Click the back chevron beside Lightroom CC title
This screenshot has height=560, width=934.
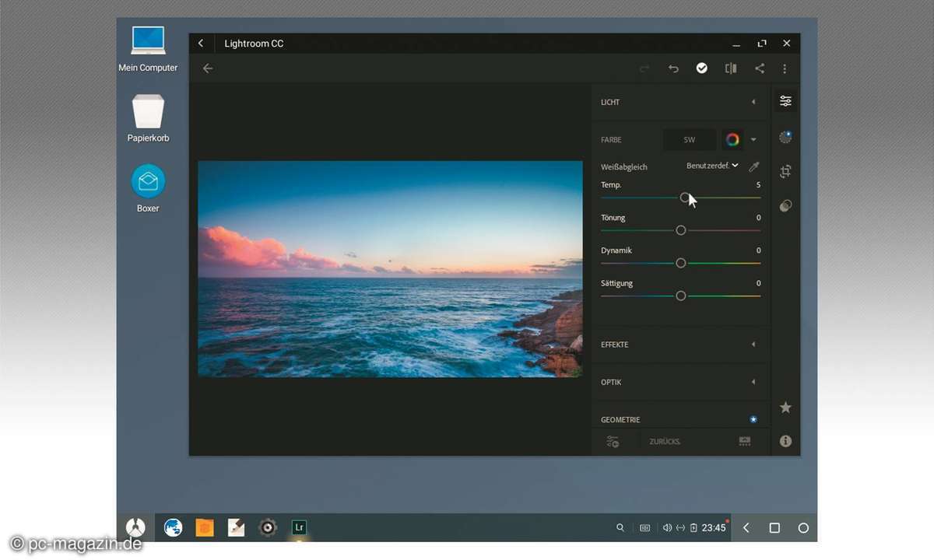pos(201,44)
